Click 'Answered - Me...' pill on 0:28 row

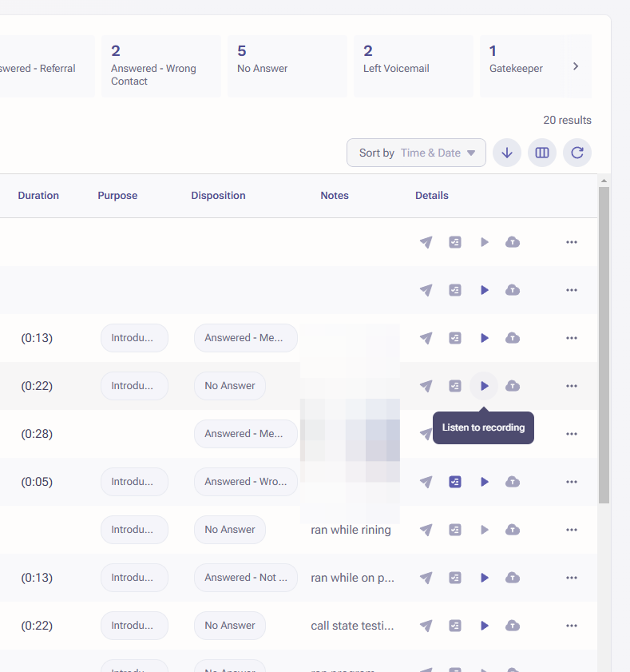coord(245,434)
